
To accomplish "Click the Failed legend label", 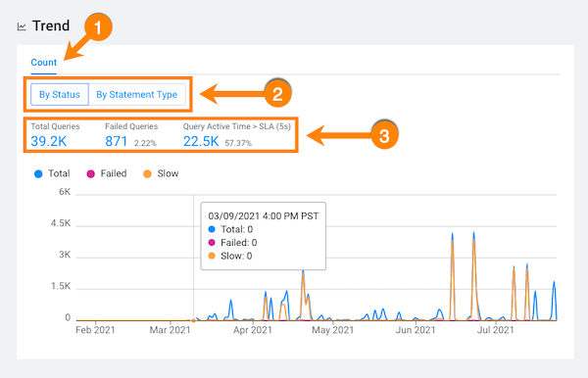I will (114, 173).
